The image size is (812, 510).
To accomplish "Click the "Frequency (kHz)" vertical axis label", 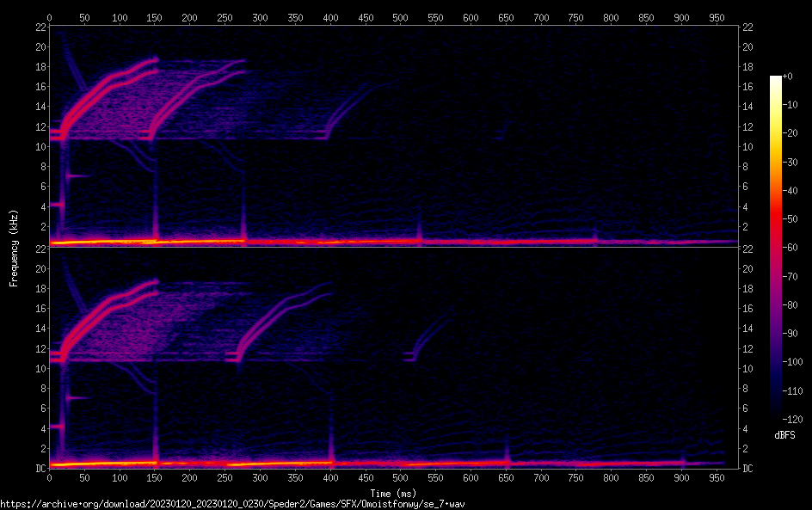I will point(14,248).
